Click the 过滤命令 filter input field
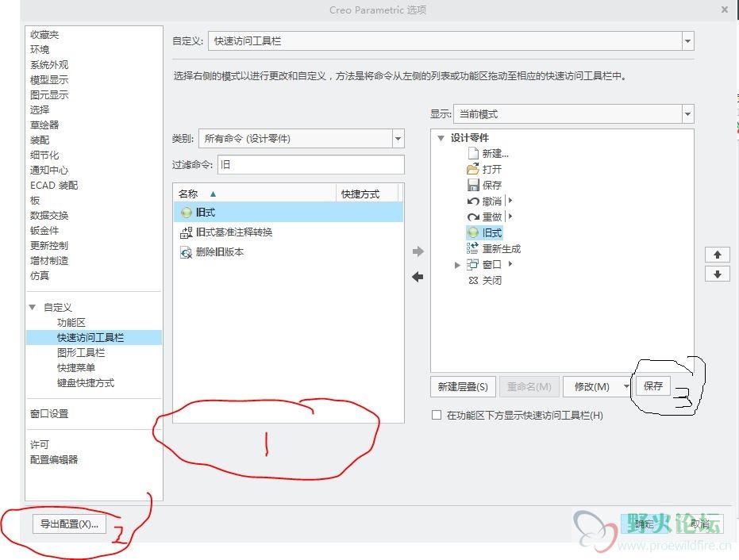739x560 pixels. click(x=311, y=165)
